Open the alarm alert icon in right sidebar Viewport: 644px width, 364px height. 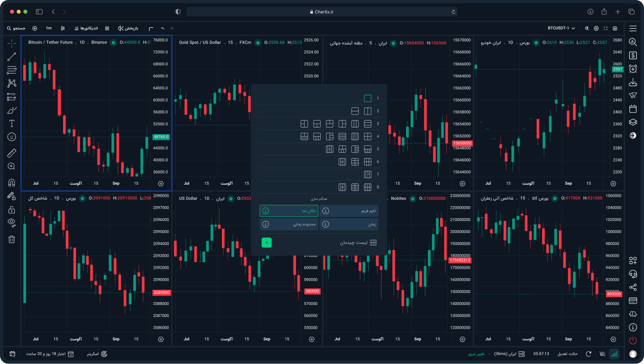633,69
